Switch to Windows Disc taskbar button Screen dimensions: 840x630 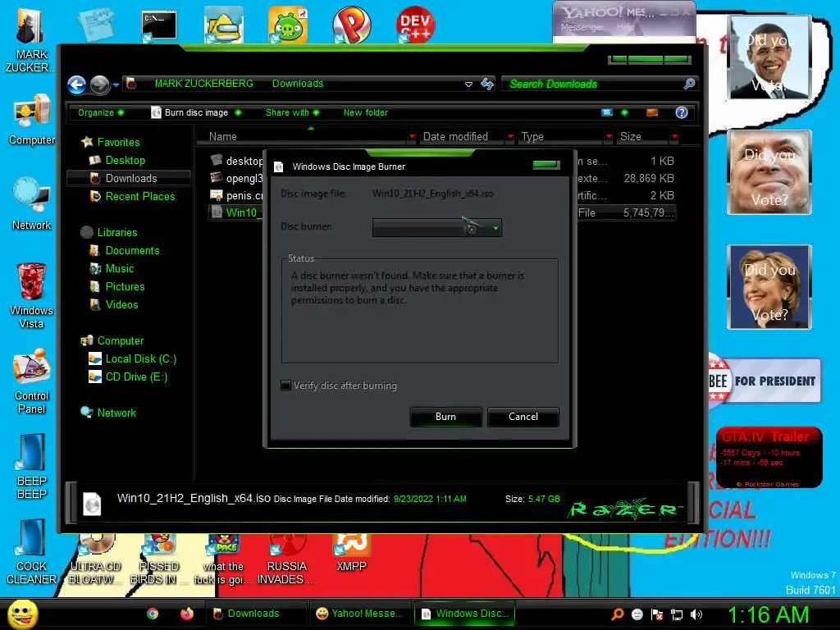pyautogui.click(x=465, y=614)
